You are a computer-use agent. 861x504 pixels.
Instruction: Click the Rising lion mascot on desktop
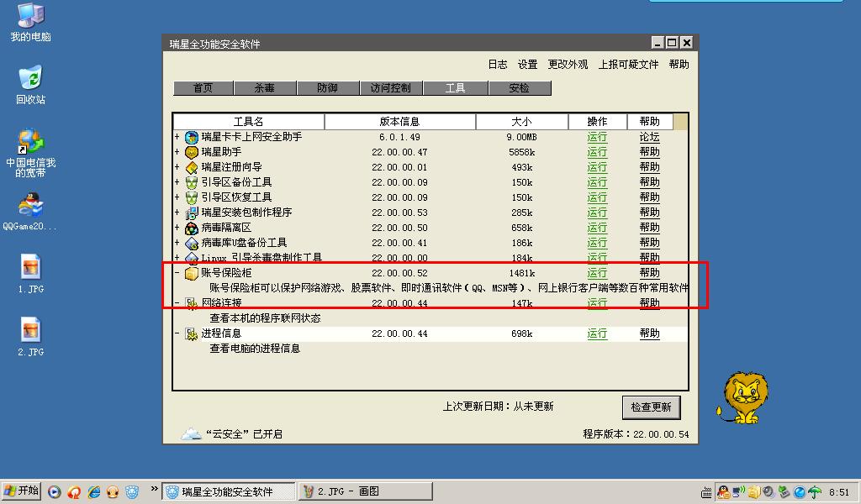tap(743, 397)
